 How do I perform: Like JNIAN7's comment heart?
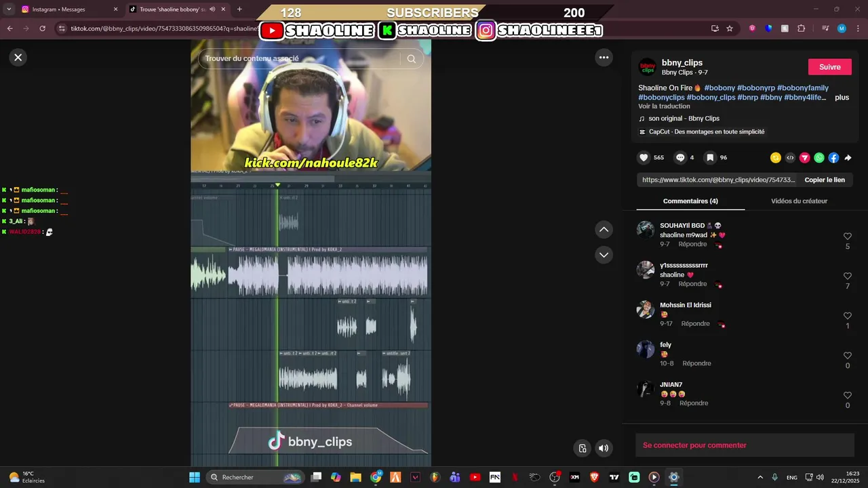point(848,396)
